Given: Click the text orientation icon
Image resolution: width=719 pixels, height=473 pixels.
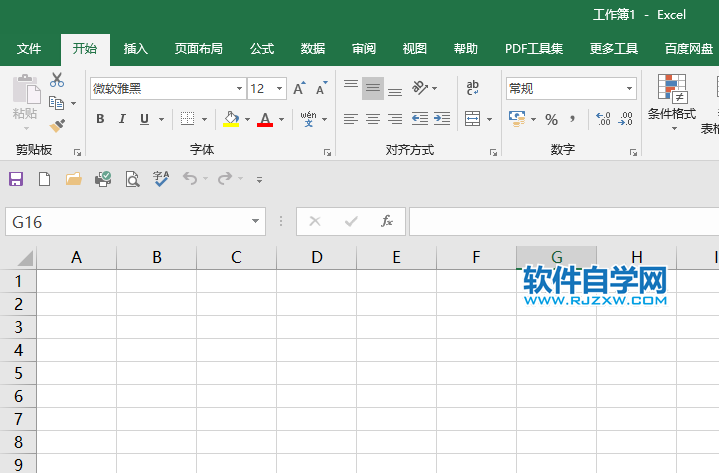Looking at the screenshot, I should pos(420,88).
